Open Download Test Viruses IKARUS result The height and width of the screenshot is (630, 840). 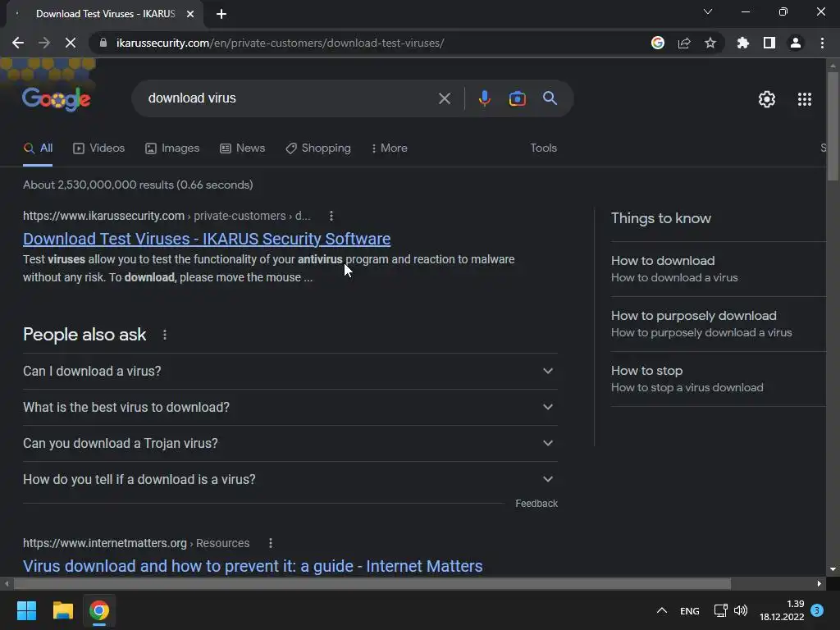pos(207,239)
